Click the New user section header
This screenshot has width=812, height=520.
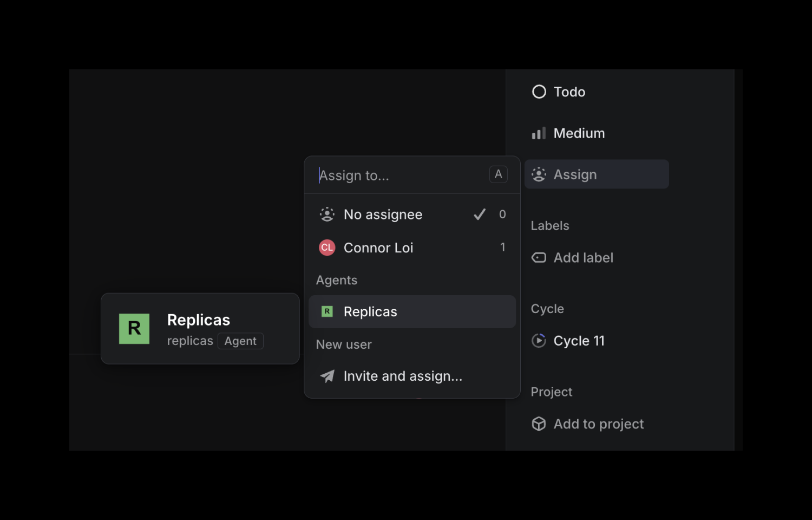pos(344,344)
